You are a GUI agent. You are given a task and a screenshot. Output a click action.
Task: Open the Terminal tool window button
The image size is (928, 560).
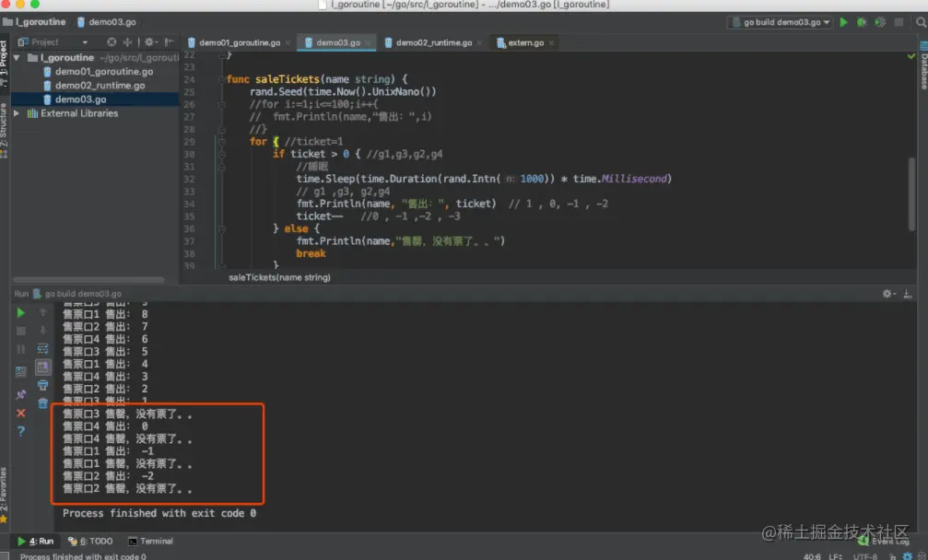(x=150, y=541)
